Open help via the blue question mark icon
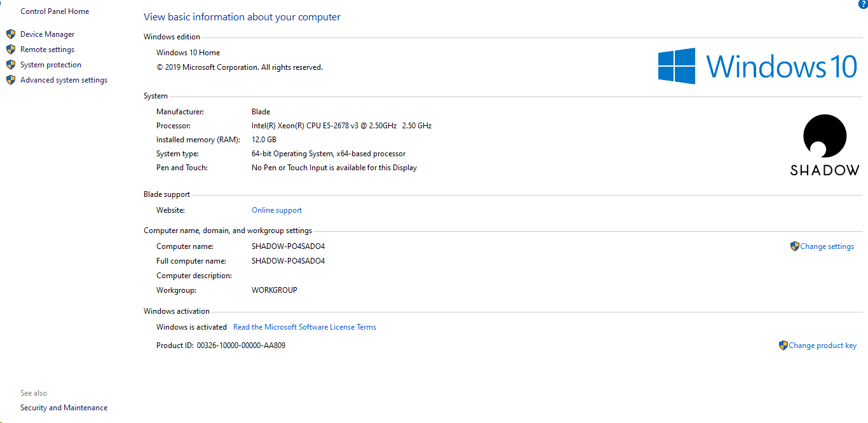 click(863, 4)
